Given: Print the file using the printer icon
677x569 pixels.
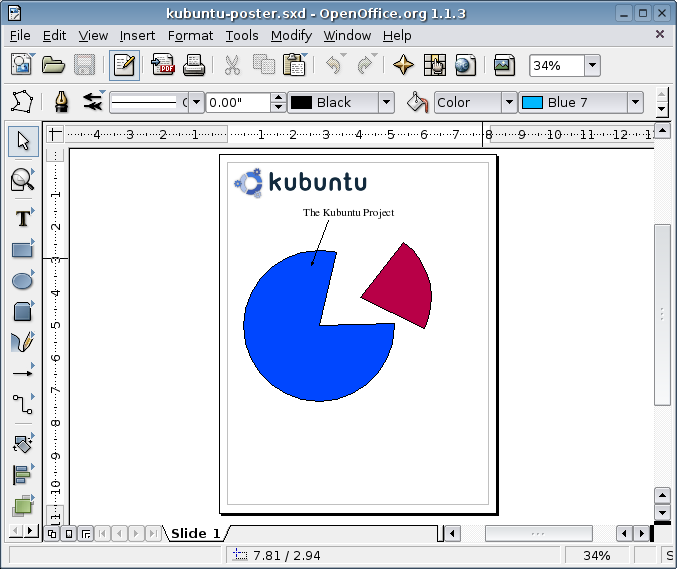Looking at the screenshot, I should click(194, 65).
